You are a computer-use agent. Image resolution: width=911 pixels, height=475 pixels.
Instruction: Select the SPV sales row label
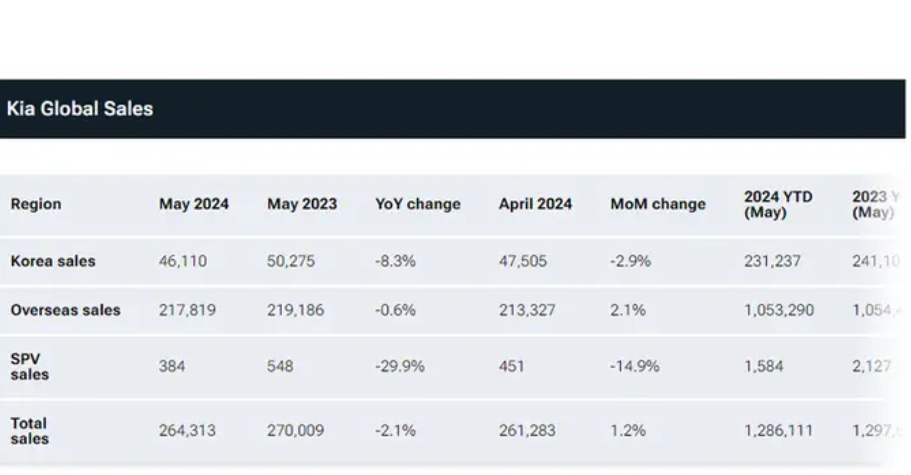click(31, 366)
